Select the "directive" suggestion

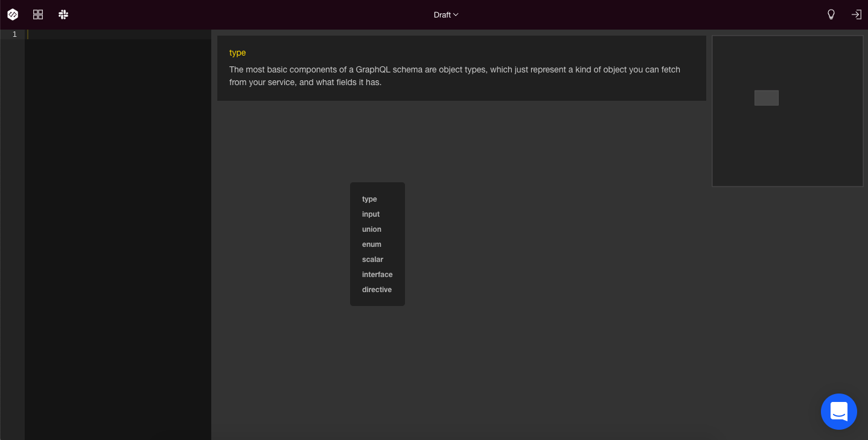377,290
